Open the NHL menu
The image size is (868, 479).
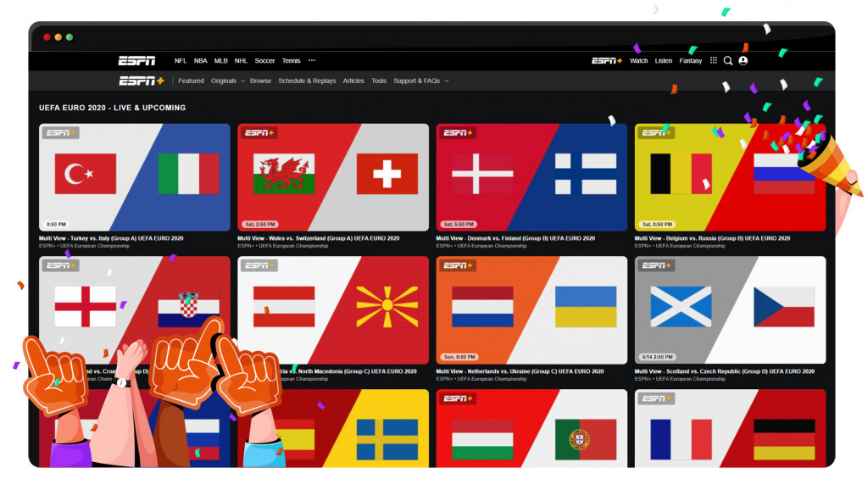(241, 61)
